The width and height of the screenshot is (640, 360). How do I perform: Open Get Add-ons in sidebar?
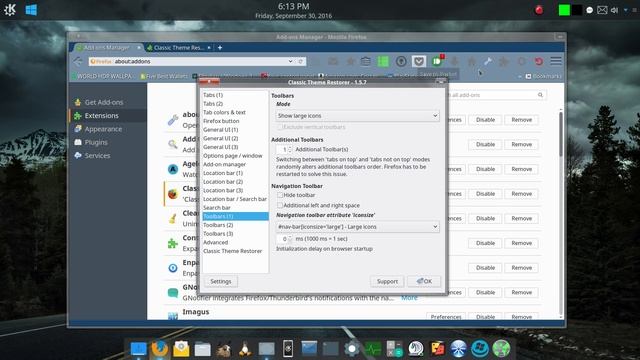[104, 102]
